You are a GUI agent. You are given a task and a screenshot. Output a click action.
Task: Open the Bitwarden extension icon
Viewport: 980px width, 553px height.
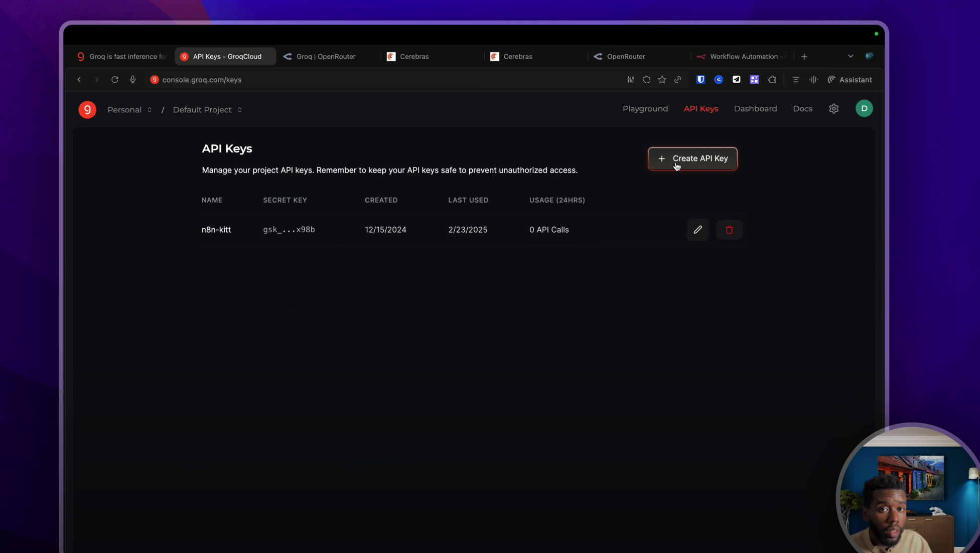[x=701, y=80]
